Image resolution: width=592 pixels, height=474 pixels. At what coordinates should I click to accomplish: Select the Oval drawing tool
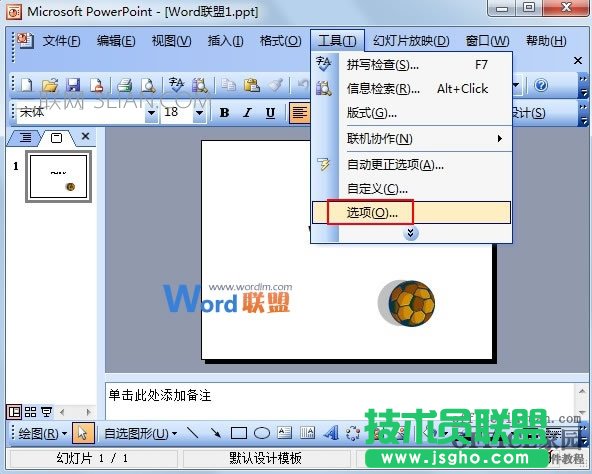coord(262,433)
